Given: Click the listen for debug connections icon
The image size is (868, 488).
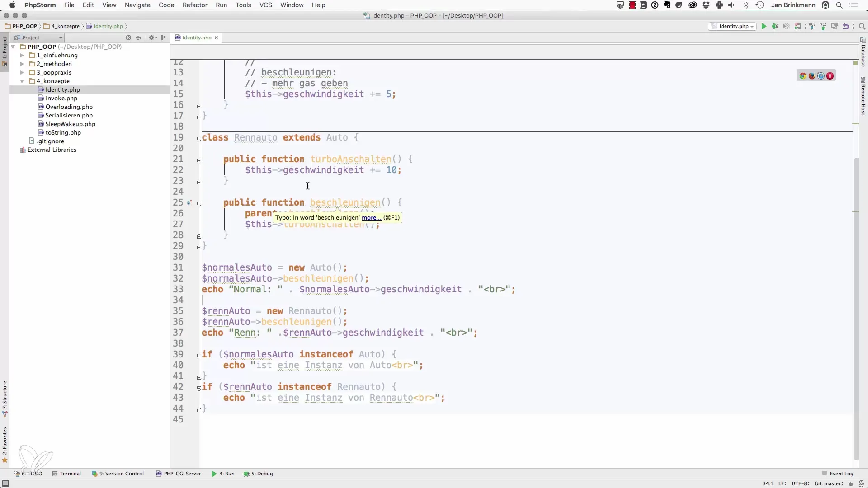Looking at the screenshot, I should pyautogui.click(x=798, y=26).
